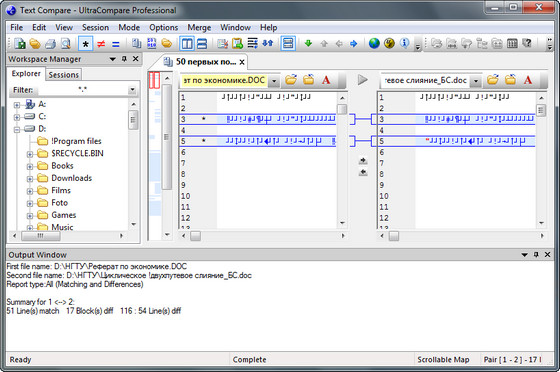This screenshot has height=372, width=560.
Task: Click the Open files toolbar icon
Action: [x=35, y=44]
